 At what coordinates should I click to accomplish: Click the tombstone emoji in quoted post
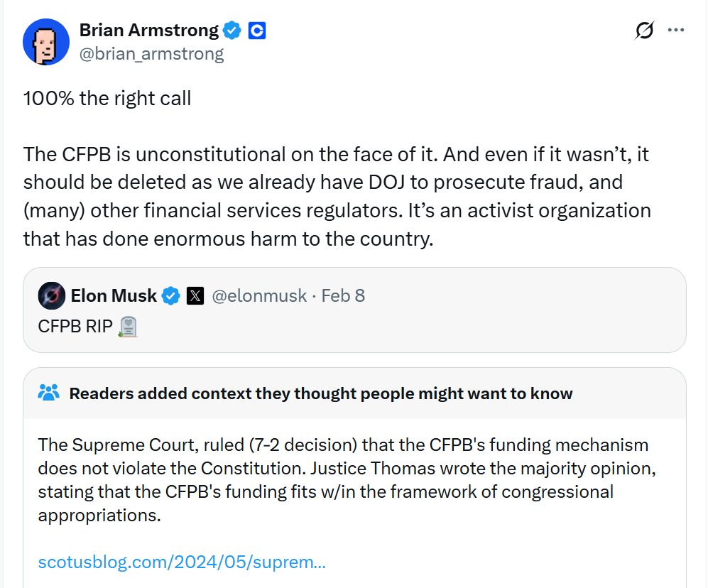pyautogui.click(x=129, y=327)
